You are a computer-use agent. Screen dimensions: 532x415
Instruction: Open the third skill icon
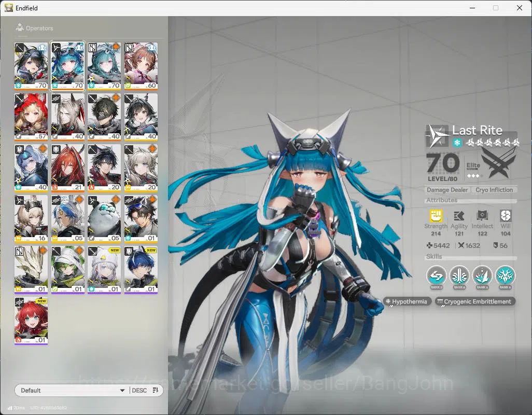(482, 276)
